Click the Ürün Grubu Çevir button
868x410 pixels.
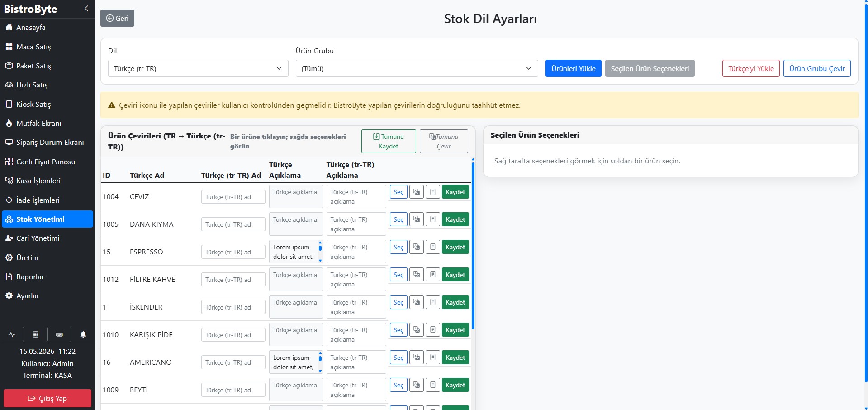pyautogui.click(x=817, y=68)
